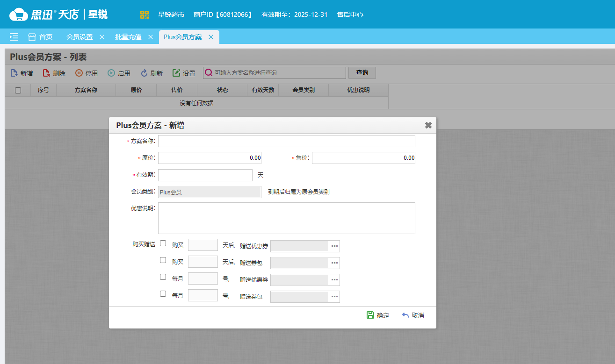This screenshot has width=615, height=364.
Task: Toggle the select-all checkbox in the table header
Action: (18, 90)
